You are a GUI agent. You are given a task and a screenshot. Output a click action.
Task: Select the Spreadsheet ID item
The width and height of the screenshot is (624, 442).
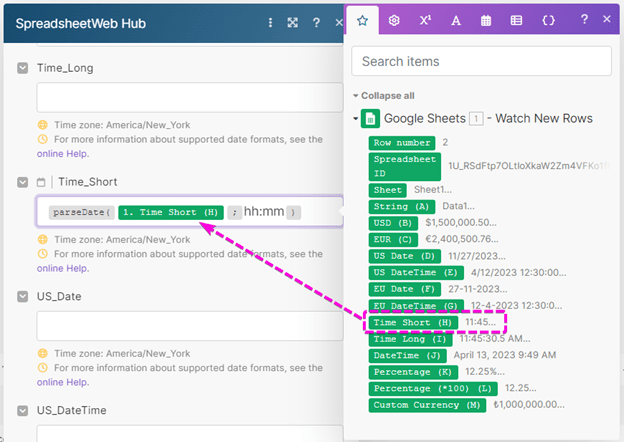click(405, 166)
